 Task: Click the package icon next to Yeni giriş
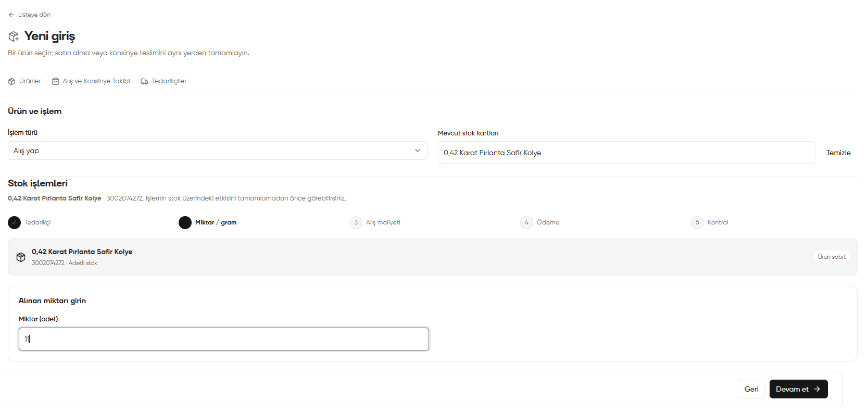point(14,36)
